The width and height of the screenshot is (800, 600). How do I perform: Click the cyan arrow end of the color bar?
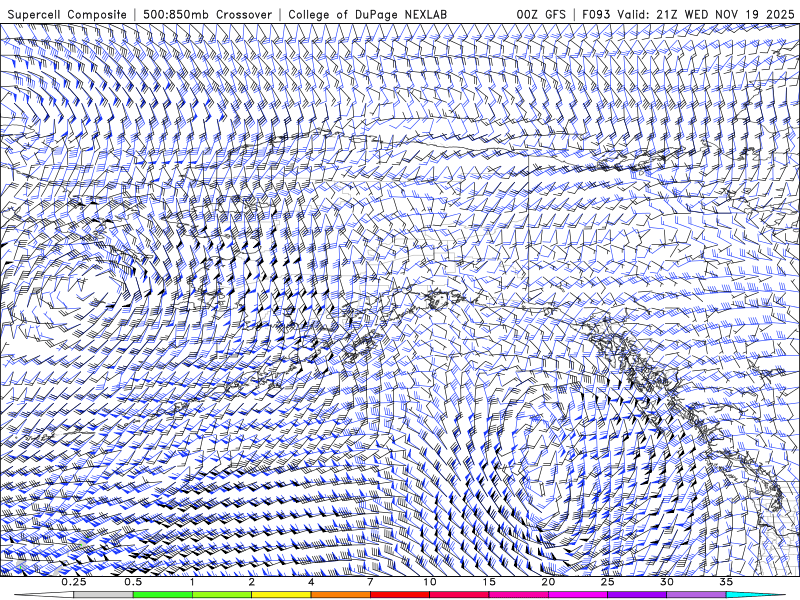pos(756,595)
